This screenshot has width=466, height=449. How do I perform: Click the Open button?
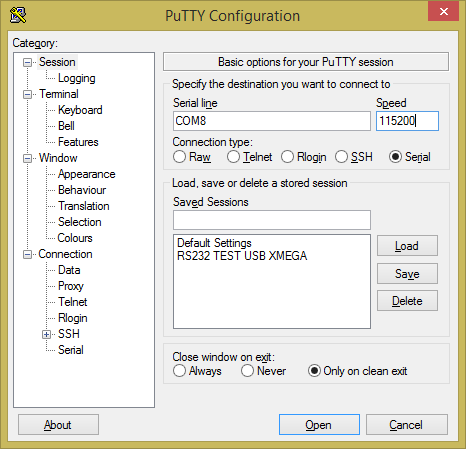pos(319,425)
